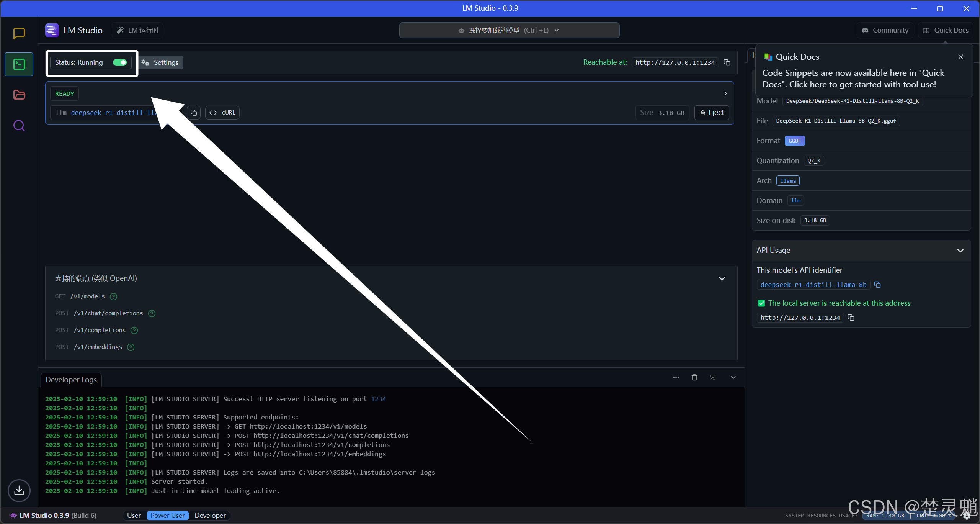Select Power User mode
Image resolution: width=980 pixels, height=524 pixels.
point(167,516)
